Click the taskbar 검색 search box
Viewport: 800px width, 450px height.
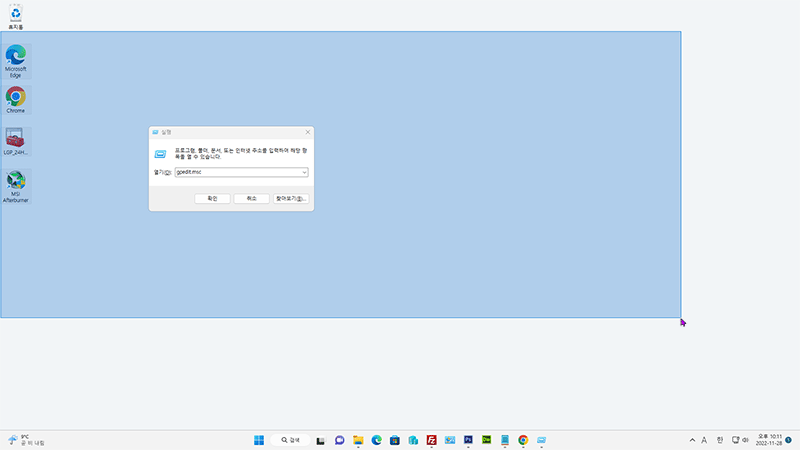coord(290,440)
